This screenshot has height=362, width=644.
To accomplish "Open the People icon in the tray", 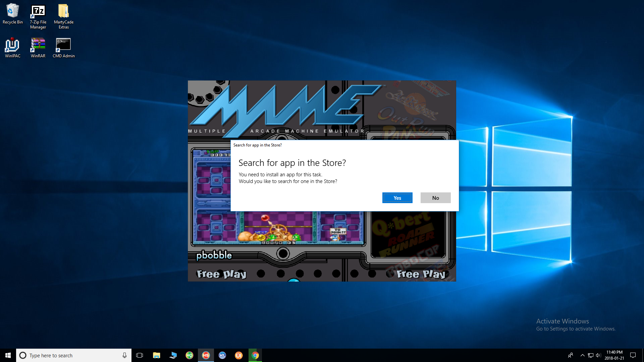I will click(571, 355).
